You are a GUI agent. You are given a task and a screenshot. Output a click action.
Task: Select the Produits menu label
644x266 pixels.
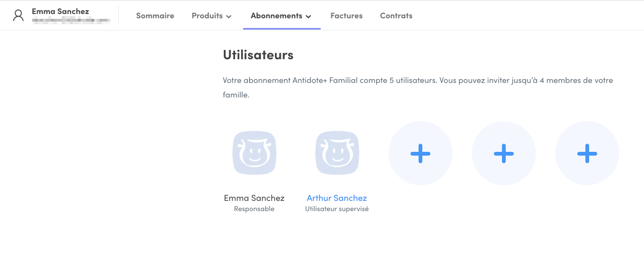[207, 16]
